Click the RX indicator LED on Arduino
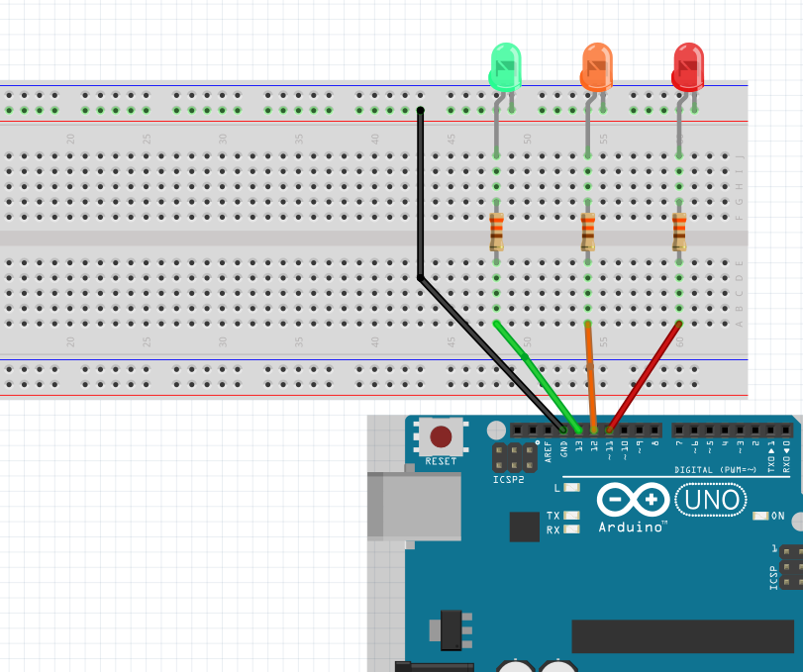Image resolution: width=803 pixels, height=672 pixels. pyautogui.click(x=571, y=529)
